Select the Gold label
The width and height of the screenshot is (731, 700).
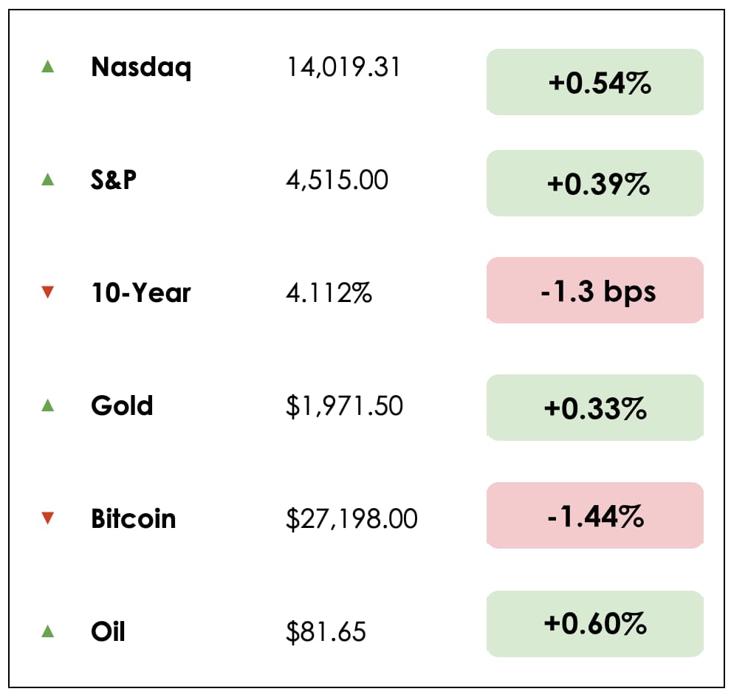coord(122,405)
